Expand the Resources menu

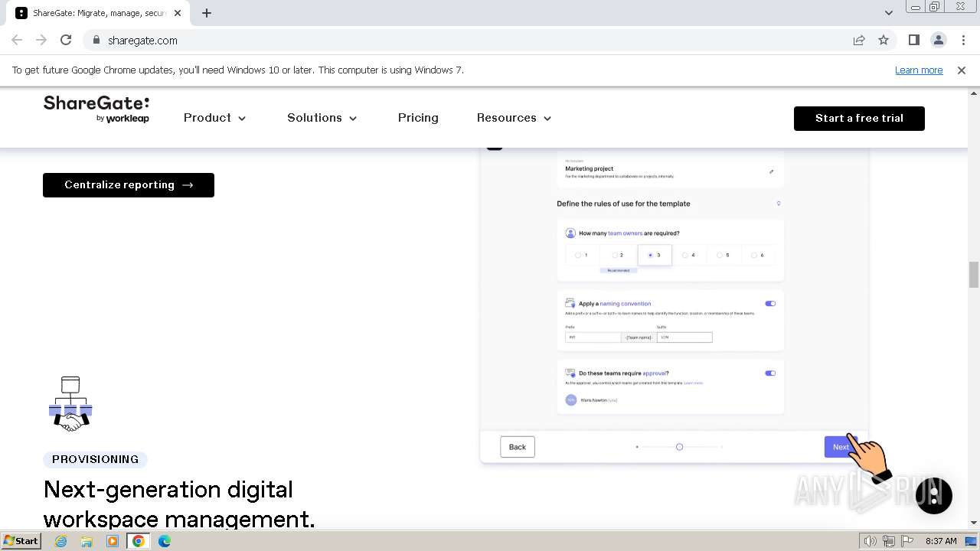click(514, 118)
